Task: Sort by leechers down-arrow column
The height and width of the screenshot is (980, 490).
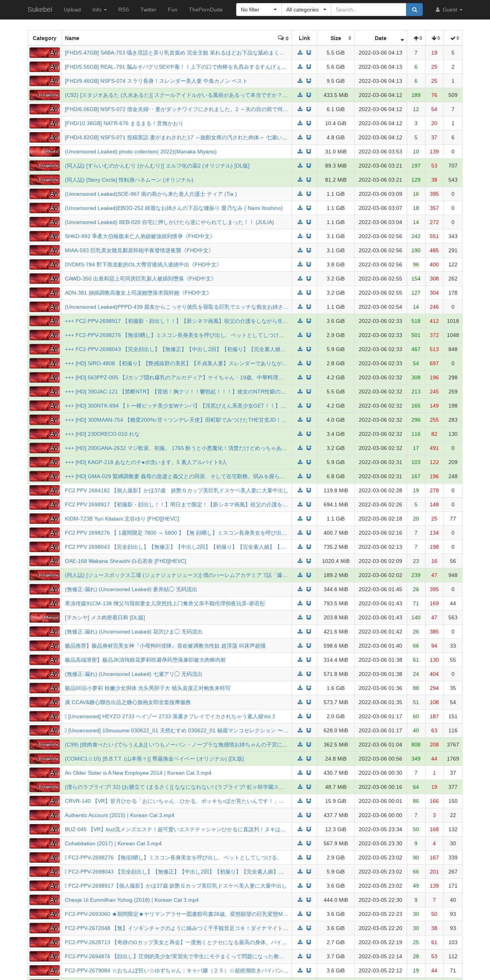Action: point(434,38)
